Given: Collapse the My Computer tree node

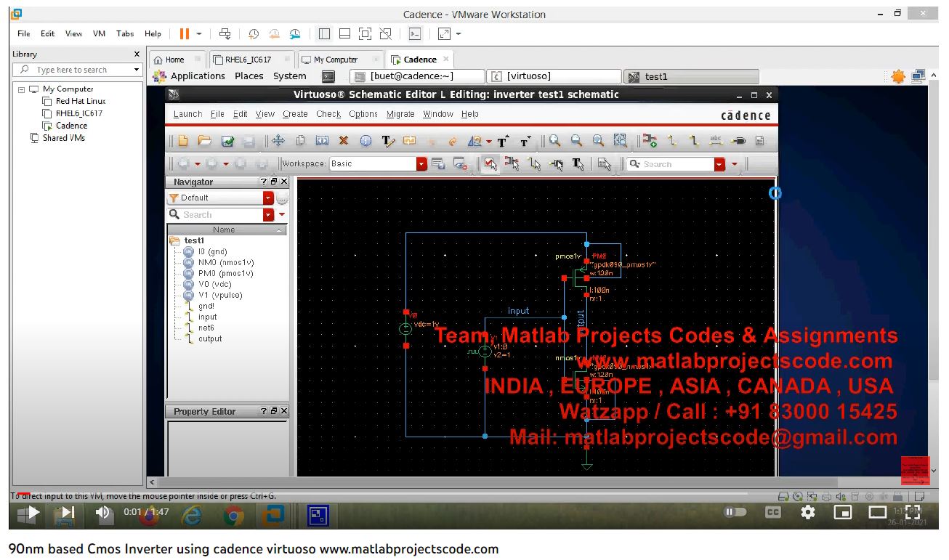Looking at the screenshot, I should coord(22,89).
